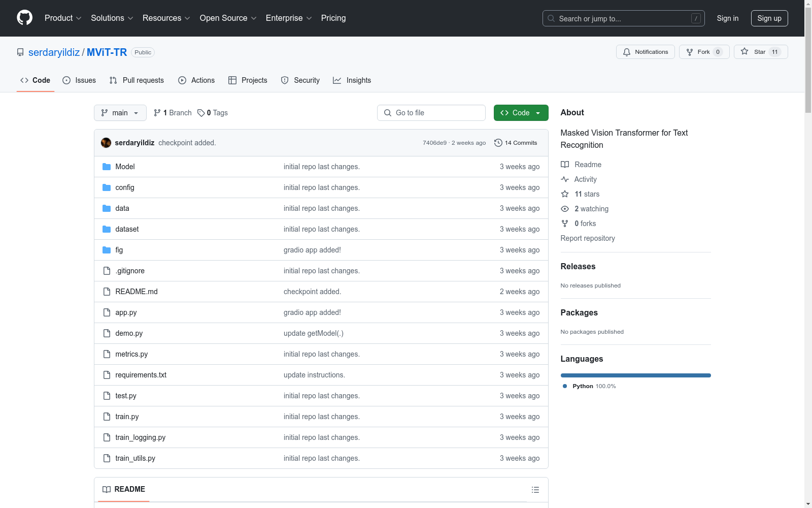Click the branch icon beside 1 Branch
The height and width of the screenshot is (508, 812).
157,113
